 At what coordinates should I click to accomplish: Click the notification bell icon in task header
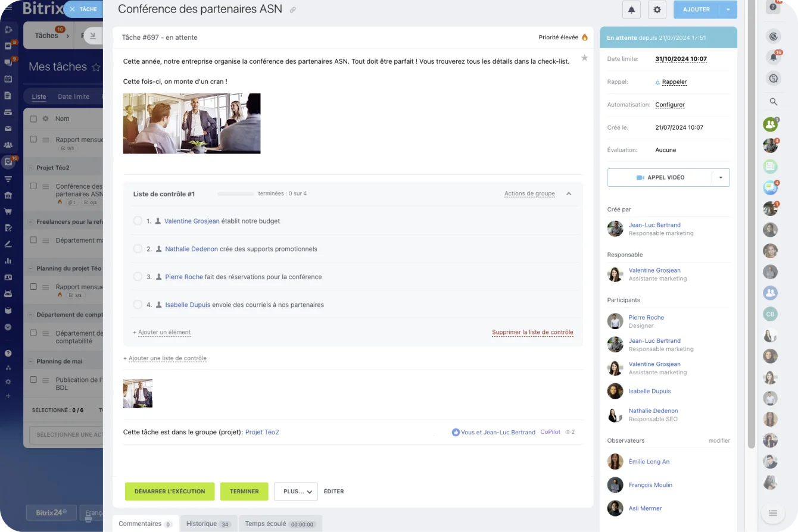click(x=631, y=10)
